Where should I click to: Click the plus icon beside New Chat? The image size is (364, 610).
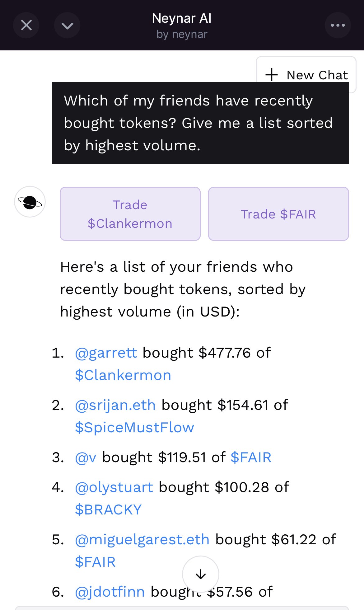[x=271, y=75]
